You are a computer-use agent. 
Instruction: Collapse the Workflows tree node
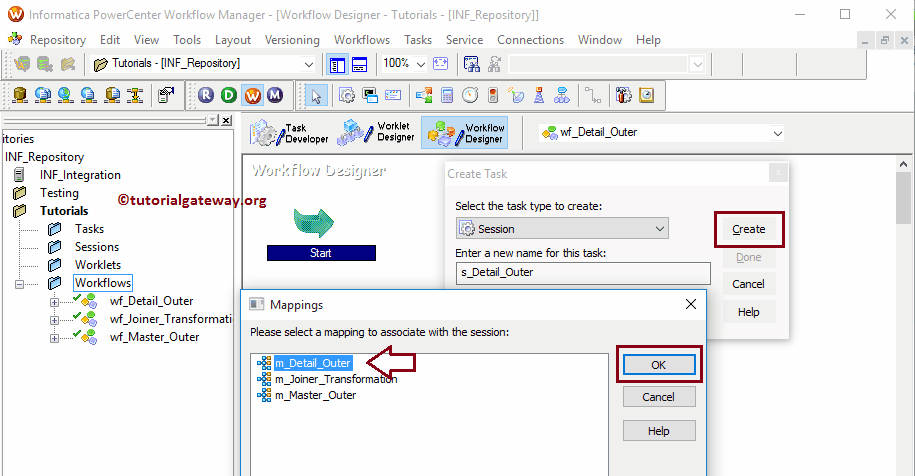(19, 284)
